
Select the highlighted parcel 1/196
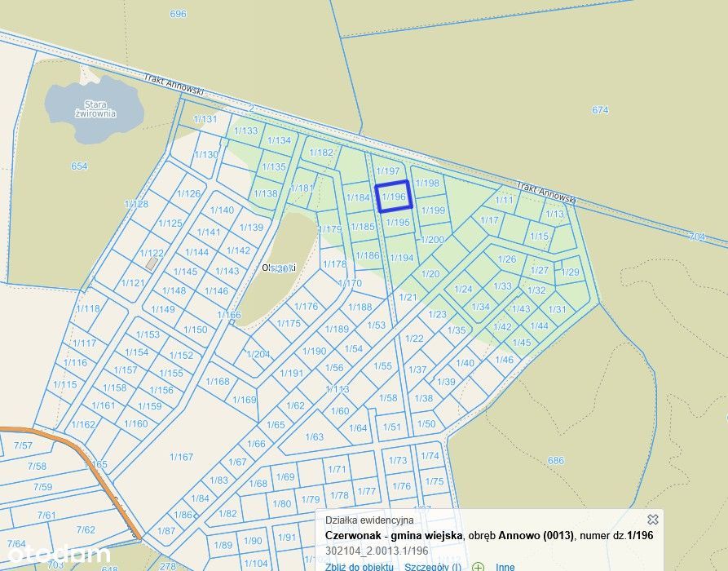click(394, 197)
